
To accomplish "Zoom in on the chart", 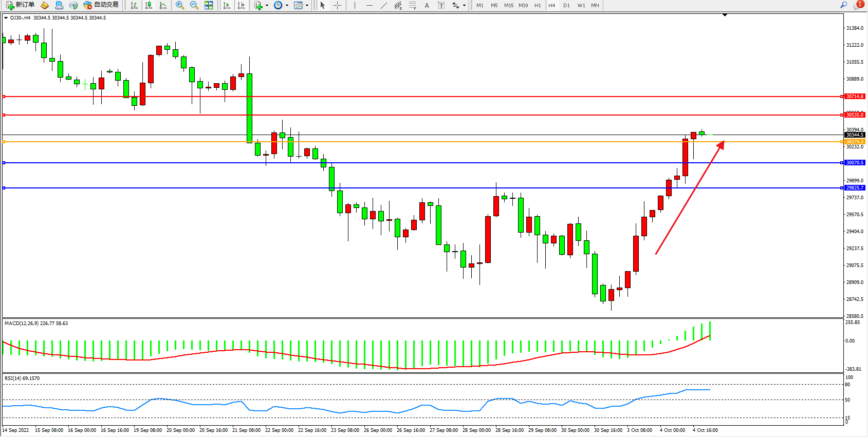I will point(180,5).
